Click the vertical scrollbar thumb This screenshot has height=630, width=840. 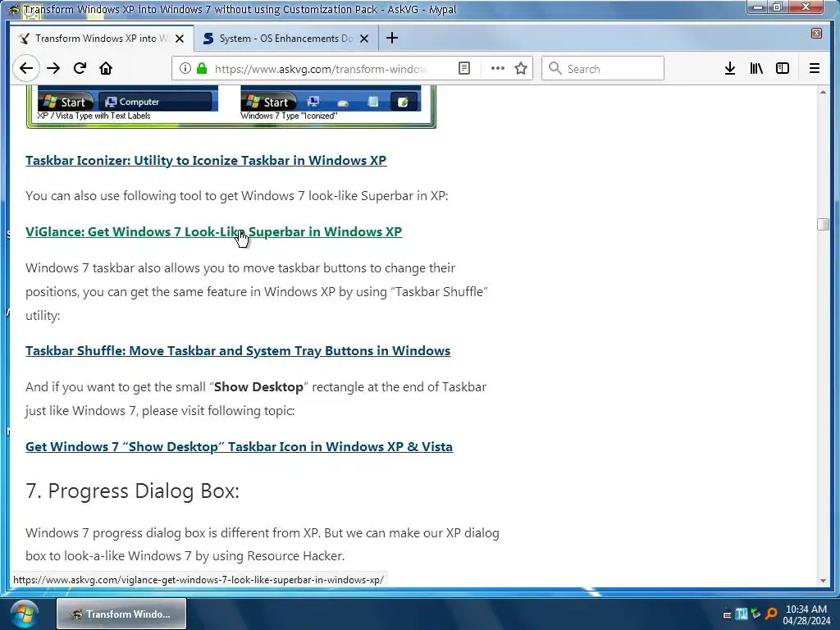[x=823, y=224]
